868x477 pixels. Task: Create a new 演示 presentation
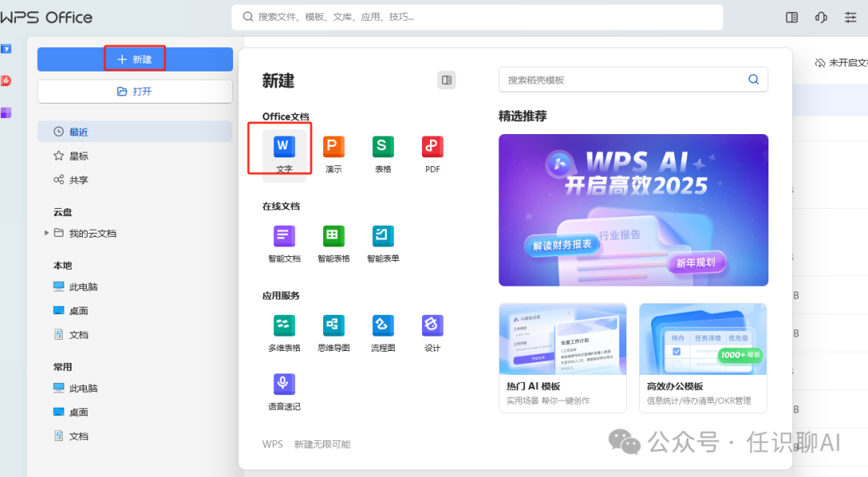(334, 154)
